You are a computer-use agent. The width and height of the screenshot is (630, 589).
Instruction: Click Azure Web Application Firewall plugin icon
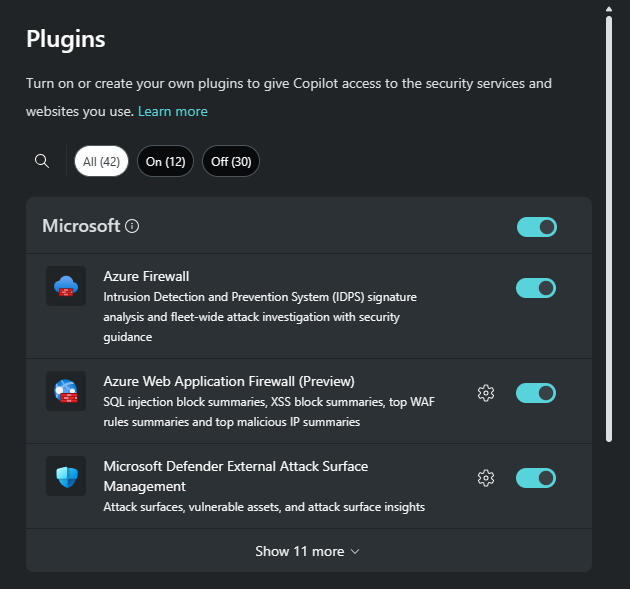[66, 391]
